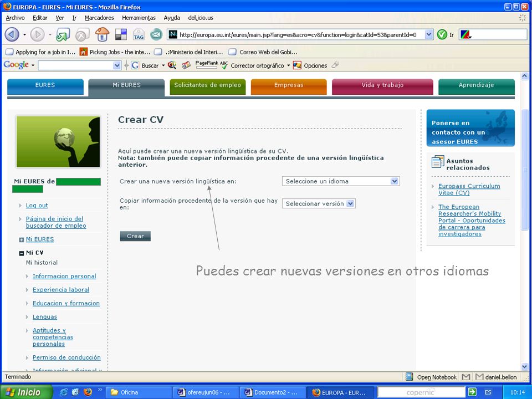
Task: Click the Open Notebook icon in status bar
Action: pos(410,377)
